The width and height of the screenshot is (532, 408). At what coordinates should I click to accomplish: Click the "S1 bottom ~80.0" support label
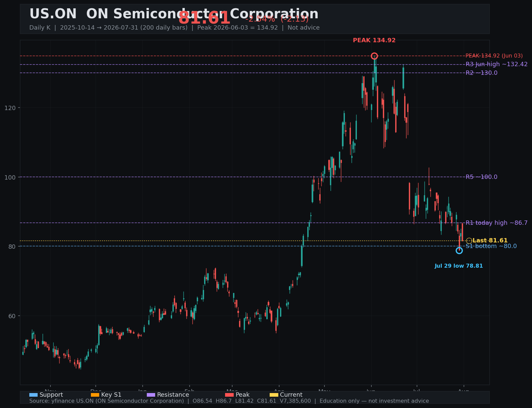point(491,246)
